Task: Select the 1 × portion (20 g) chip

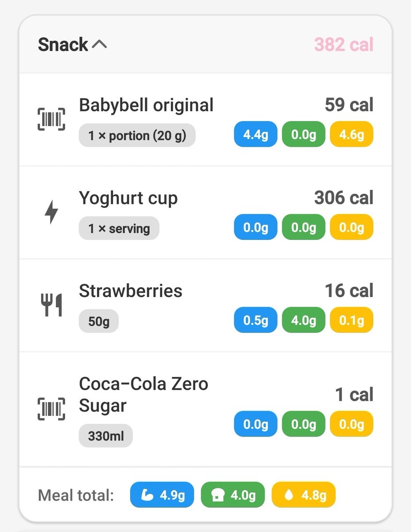Action: [x=137, y=135]
